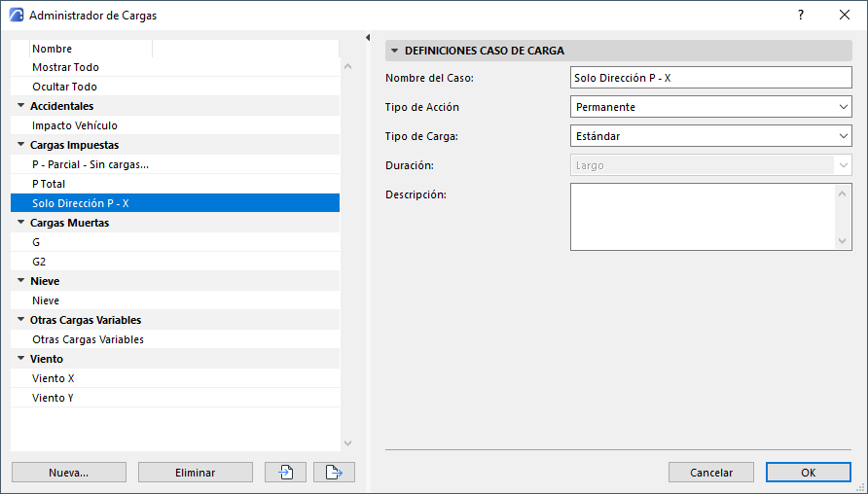Click the export load cases icon
The height and width of the screenshot is (494, 868).
pos(334,472)
